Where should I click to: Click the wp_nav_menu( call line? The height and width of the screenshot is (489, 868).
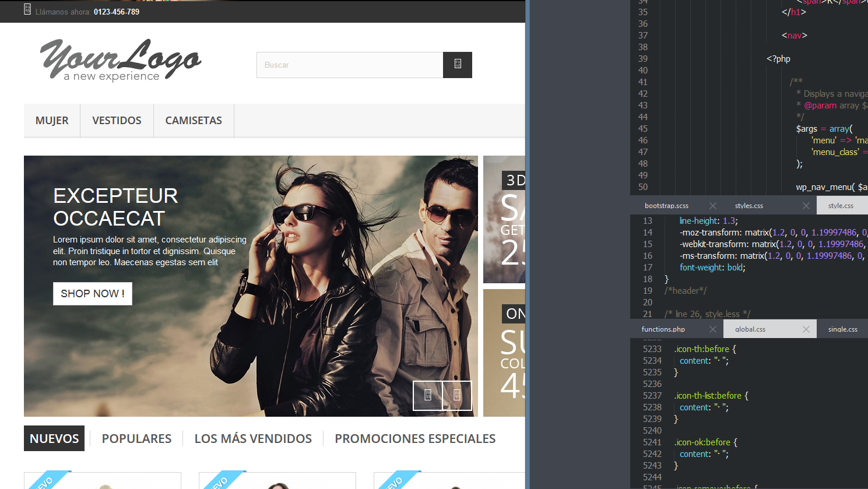(832, 187)
